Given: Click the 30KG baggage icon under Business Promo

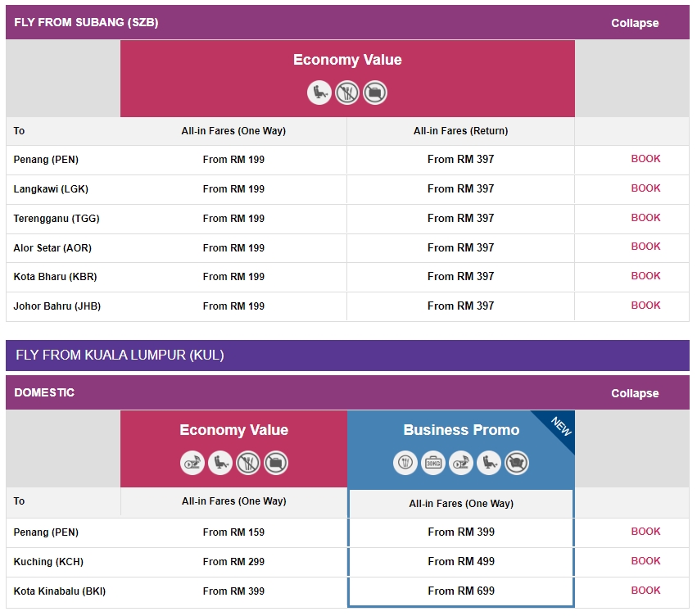Looking at the screenshot, I should tap(433, 464).
